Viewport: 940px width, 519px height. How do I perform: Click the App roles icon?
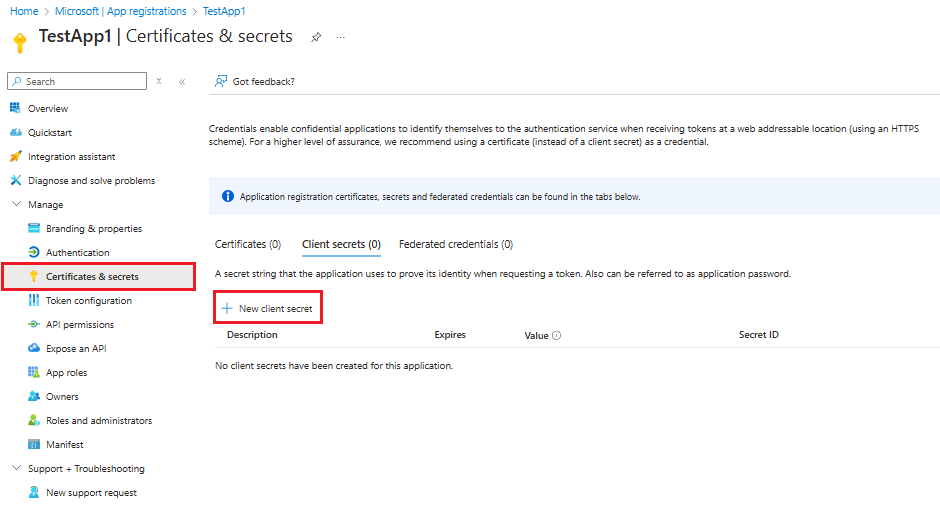pos(34,372)
